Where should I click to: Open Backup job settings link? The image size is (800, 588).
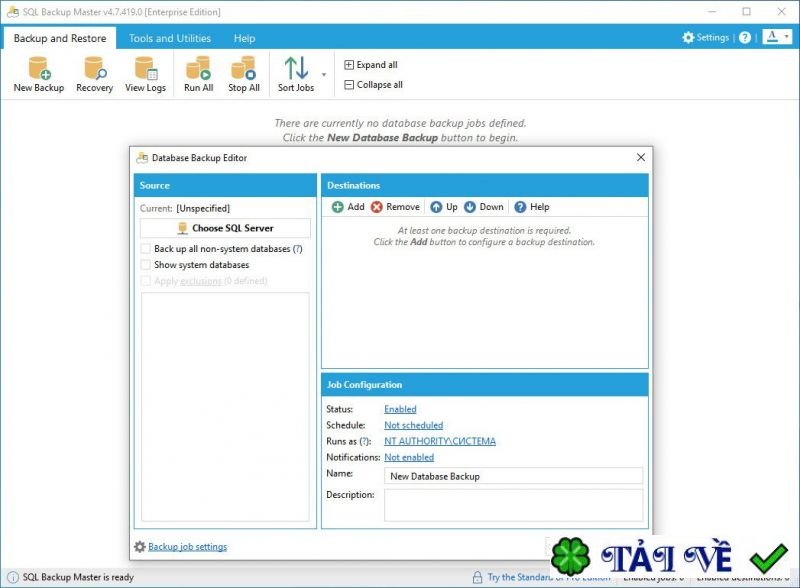tap(187, 547)
